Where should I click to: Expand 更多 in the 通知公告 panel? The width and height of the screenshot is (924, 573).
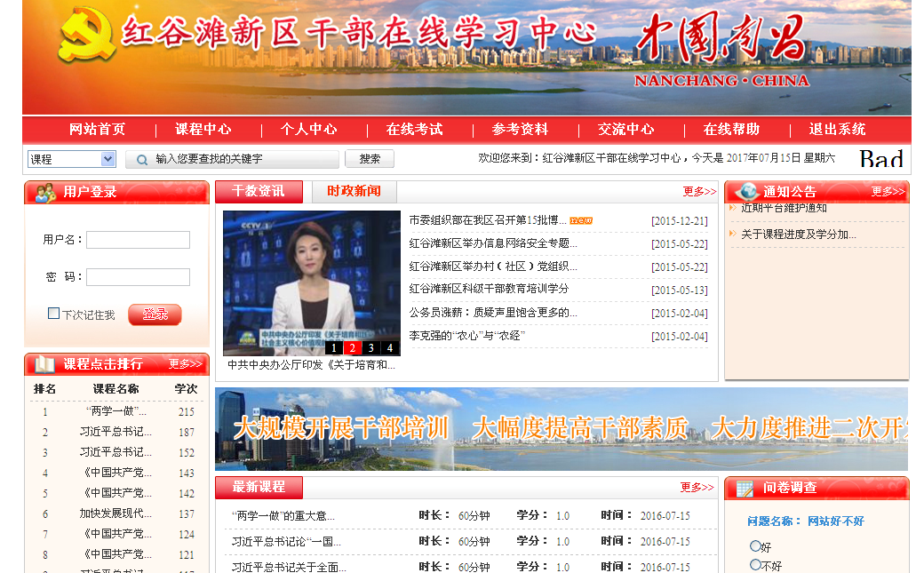tap(887, 192)
